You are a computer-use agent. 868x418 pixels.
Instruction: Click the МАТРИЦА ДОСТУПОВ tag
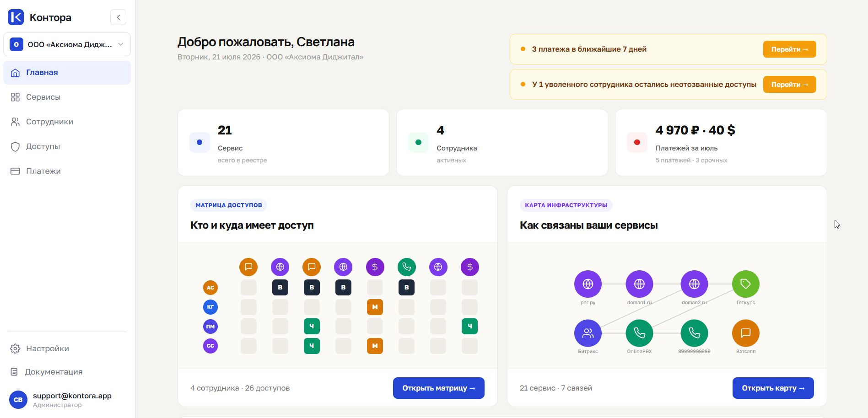pyautogui.click(x=229, y=205)
